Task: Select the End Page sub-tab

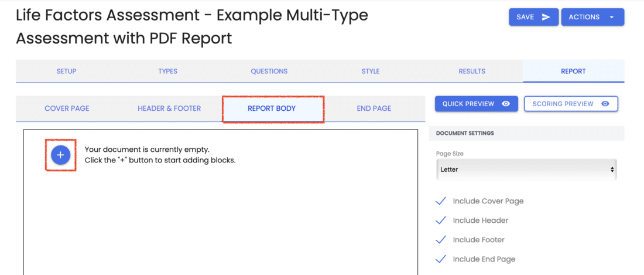Action: pos(374,108)
